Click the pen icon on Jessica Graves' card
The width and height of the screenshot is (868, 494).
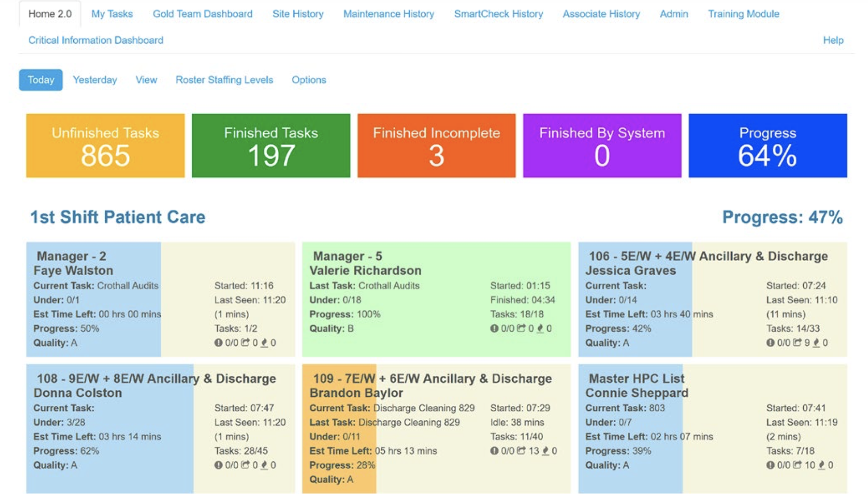pyautogui.click(x=815, y=343)
